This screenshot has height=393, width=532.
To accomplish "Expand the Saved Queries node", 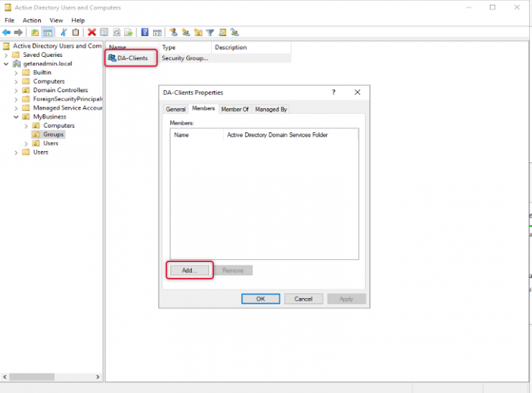I will 6,55.
